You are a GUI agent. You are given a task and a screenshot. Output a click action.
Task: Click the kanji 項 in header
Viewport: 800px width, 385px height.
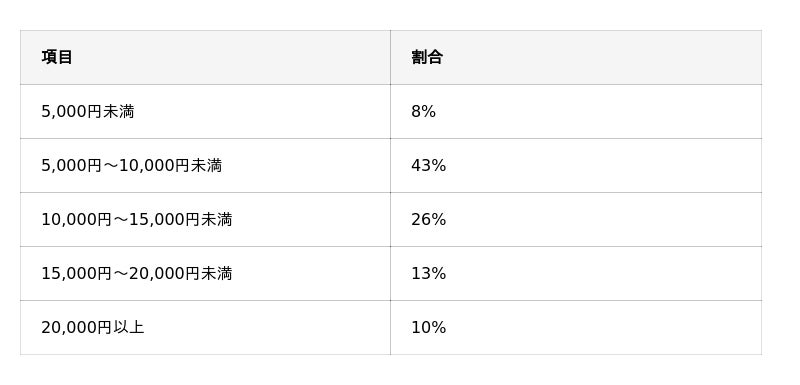point(49,57)
